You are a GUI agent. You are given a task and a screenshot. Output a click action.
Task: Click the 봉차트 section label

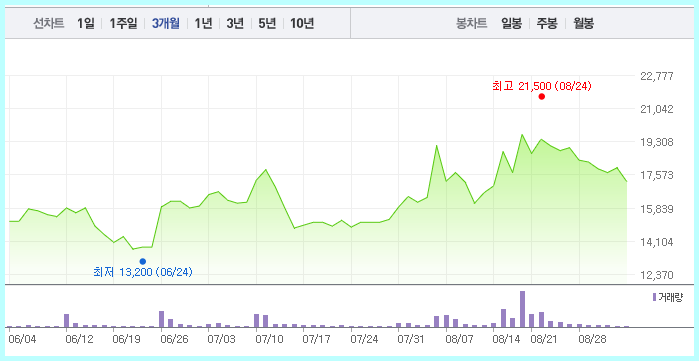(472, 23)
